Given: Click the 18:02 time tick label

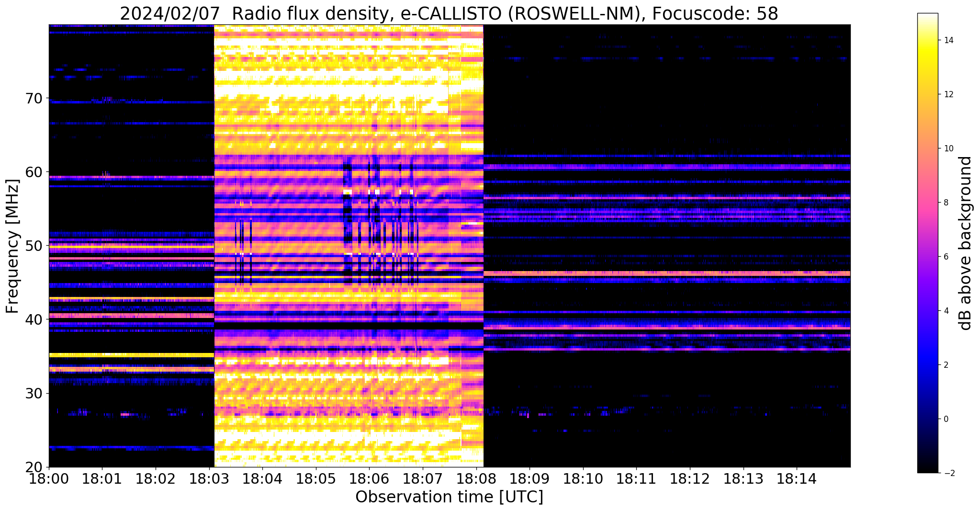Looking at the screenshot, I should (156, 478).
